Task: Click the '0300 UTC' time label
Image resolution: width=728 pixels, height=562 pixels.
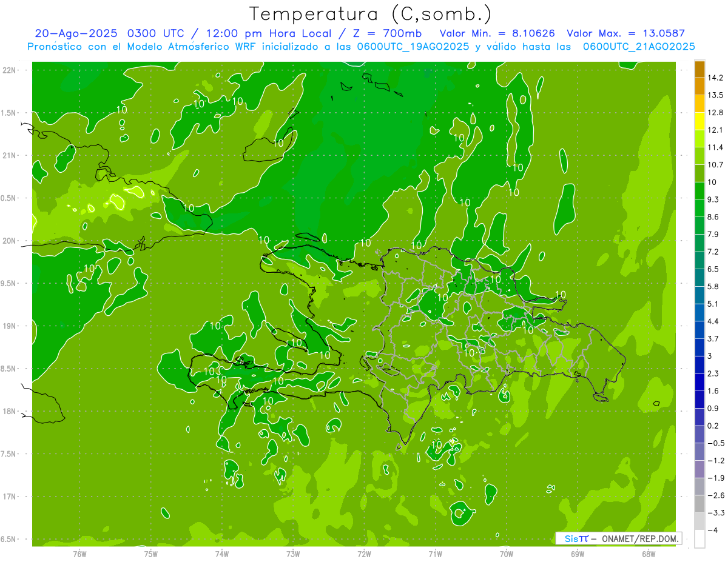Action: tap(157, 33)
